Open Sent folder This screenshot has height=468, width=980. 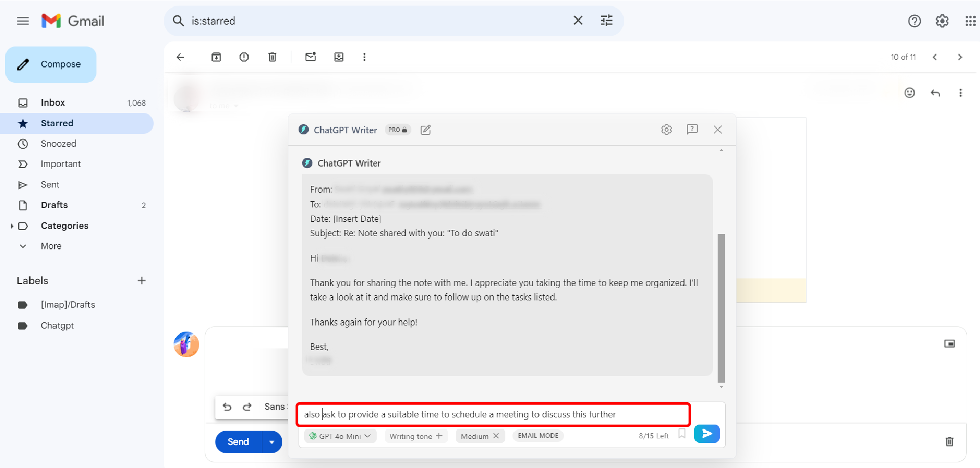[x=77, y=184]
